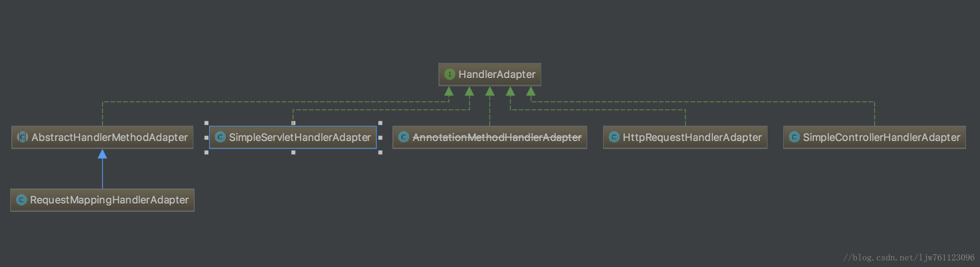Image resolution: width=980 pixels, height=267 pixels.
Task: Select the SimpleServletHandlerAdapter class node
Action: (x=293, y=137)
